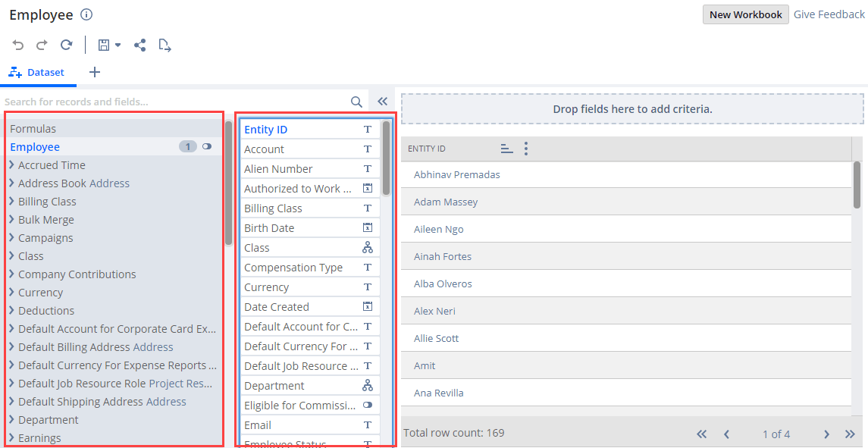
Task: Click the records list scrollbar
Action: pos(228,183)
